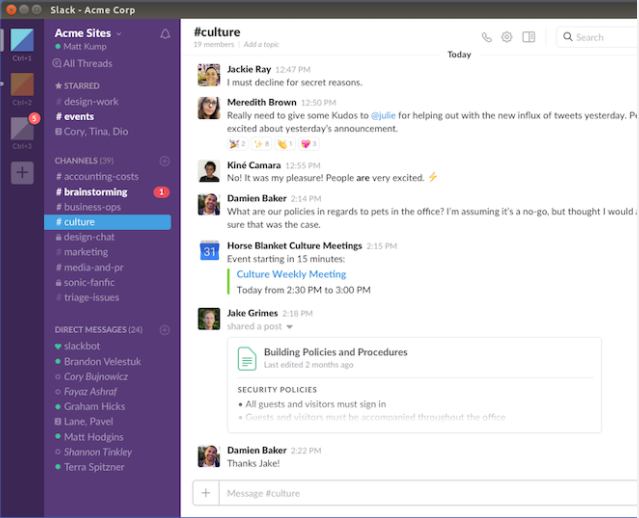Open the private sonic-fanfic channel
This screenshot has width=639, height=518.
click(85, 282)
